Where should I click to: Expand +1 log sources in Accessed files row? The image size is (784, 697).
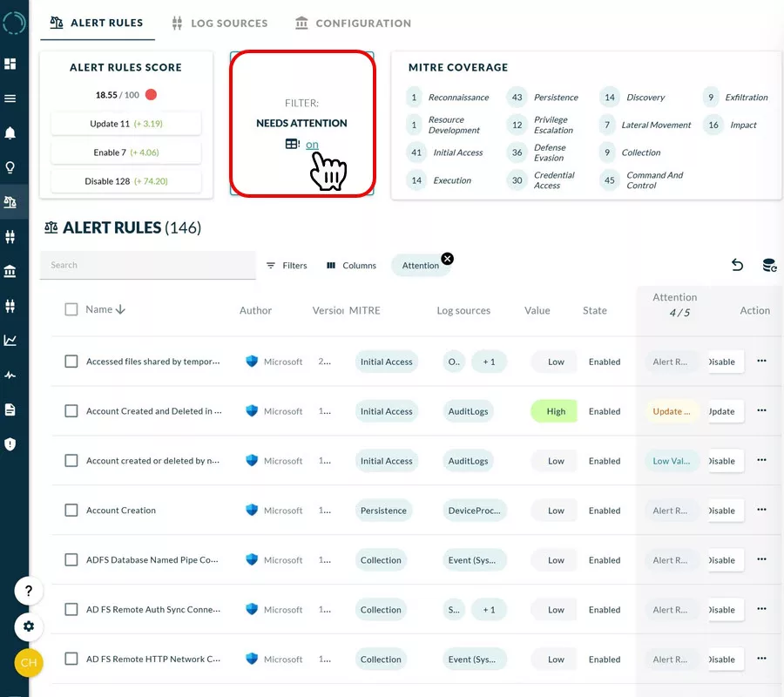click(x=489, y=362)
